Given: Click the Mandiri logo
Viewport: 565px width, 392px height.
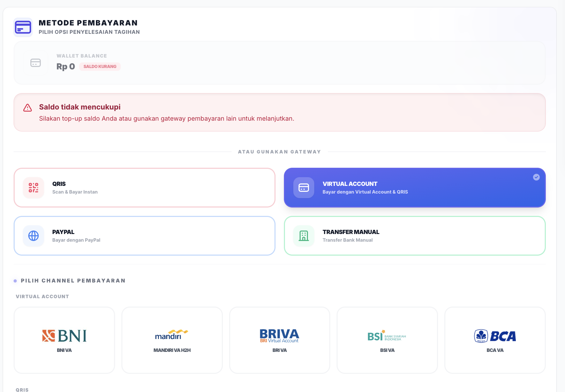Looking at the screenshot, I should (172, 335).
